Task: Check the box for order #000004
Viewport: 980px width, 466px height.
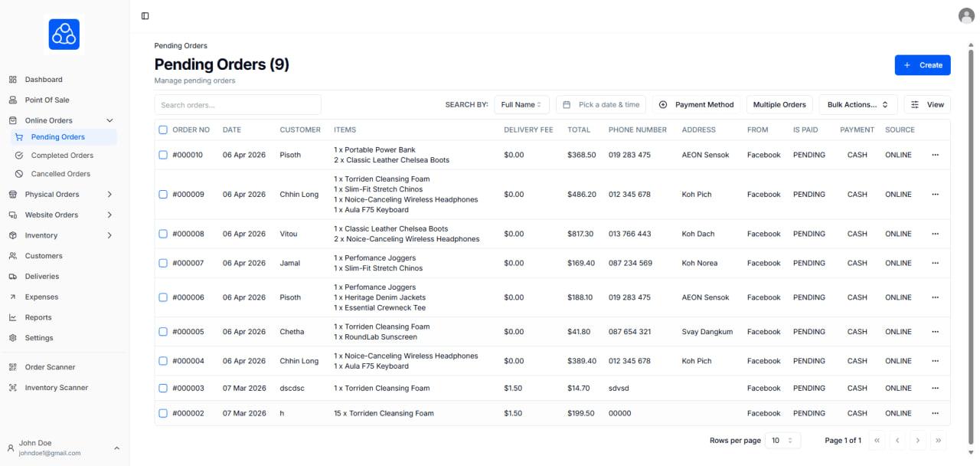Action: (163, 361)
